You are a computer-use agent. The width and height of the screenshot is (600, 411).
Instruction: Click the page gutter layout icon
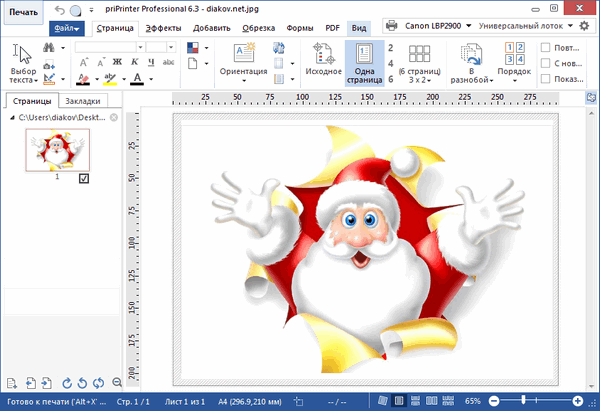279,79
